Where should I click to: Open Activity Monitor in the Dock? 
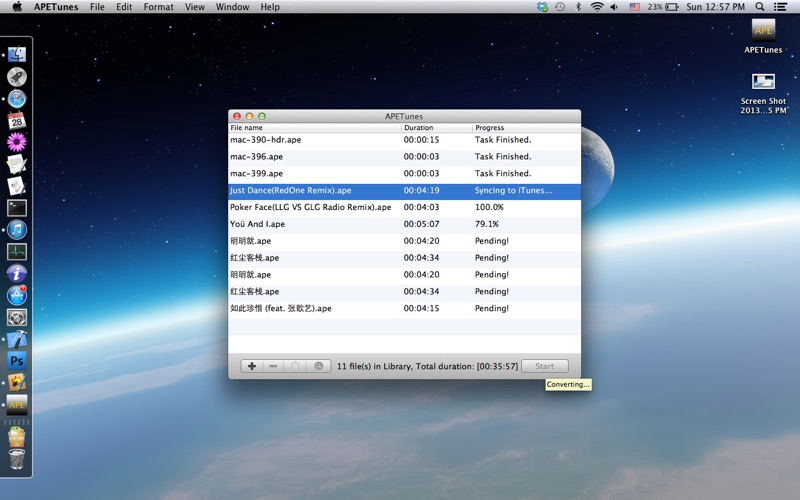coord(17,252)
